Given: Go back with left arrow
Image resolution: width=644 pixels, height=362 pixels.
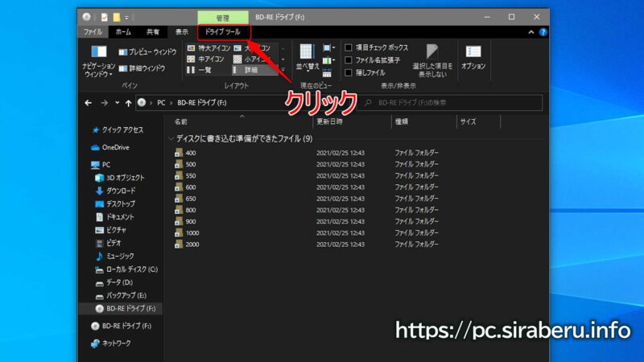Looking at the screenshot, I should (89, 103).
